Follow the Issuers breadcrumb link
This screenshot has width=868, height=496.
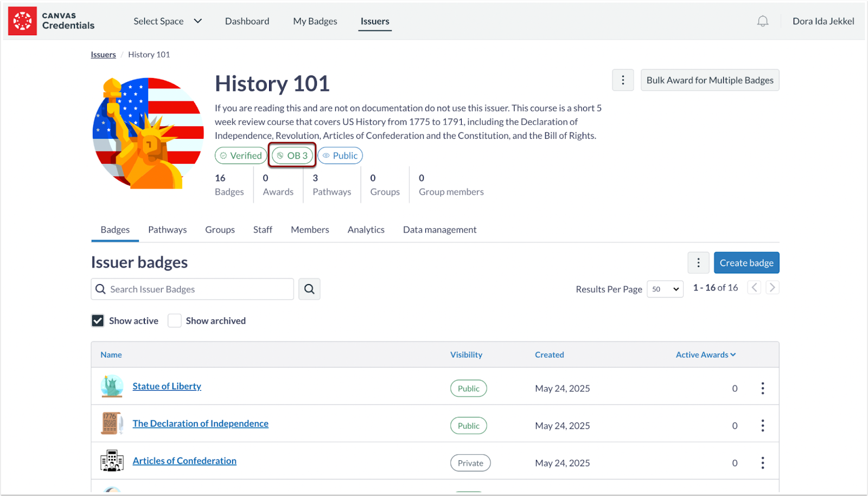click(103, 55)
